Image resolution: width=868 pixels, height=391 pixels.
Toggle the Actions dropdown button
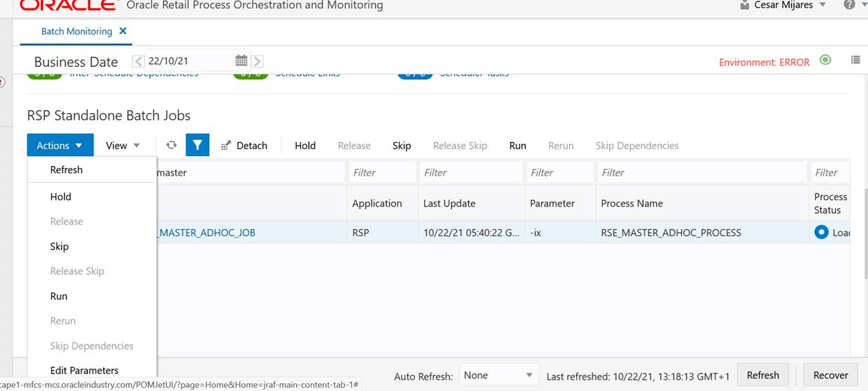(60, 145)
